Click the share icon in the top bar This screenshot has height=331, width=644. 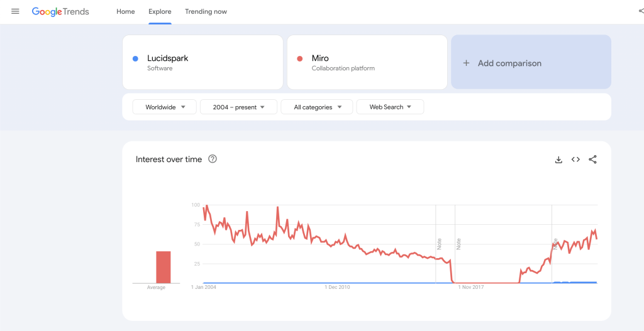click(641, 11)
